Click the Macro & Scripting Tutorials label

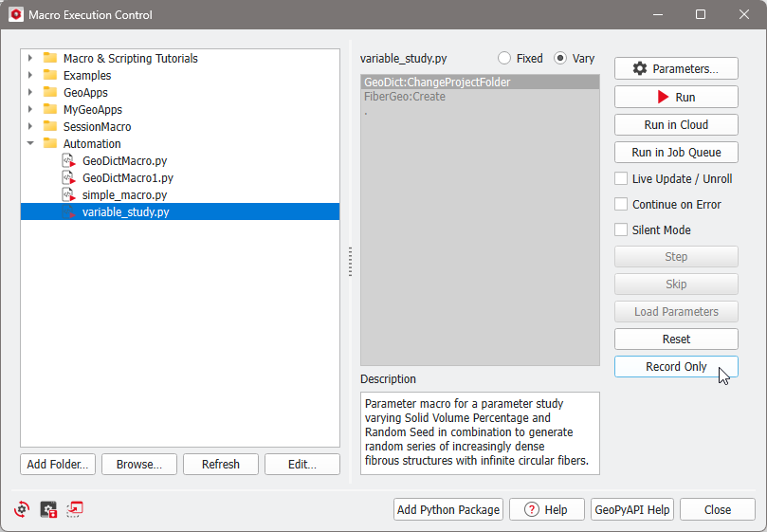point(131,58)
